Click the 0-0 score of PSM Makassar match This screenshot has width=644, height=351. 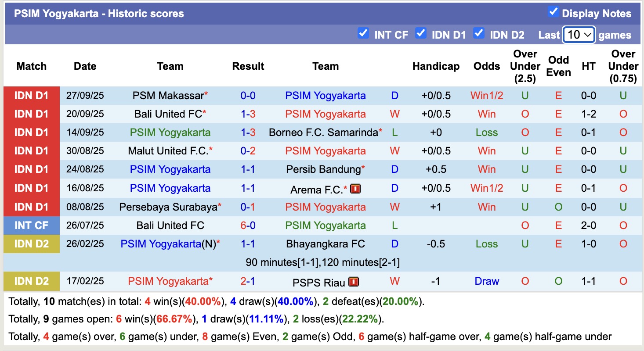pyautogui.click(x=248, y=96)
